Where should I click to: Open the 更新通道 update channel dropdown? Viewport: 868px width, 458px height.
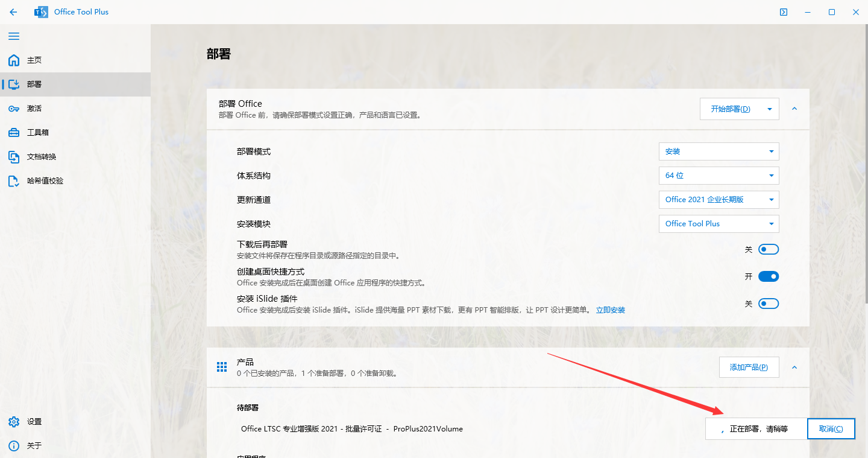(x=719, y=199)
